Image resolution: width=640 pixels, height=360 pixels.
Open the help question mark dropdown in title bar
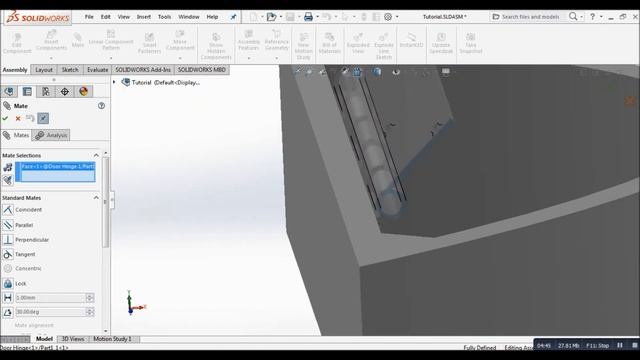(601, 17)
